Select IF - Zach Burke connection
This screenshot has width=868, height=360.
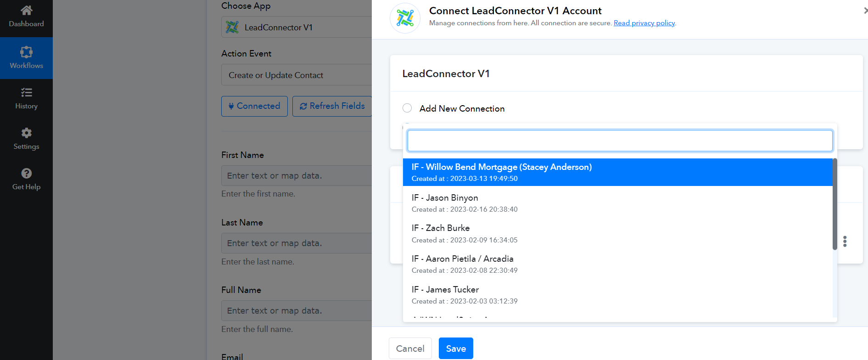tap(617, 234)
